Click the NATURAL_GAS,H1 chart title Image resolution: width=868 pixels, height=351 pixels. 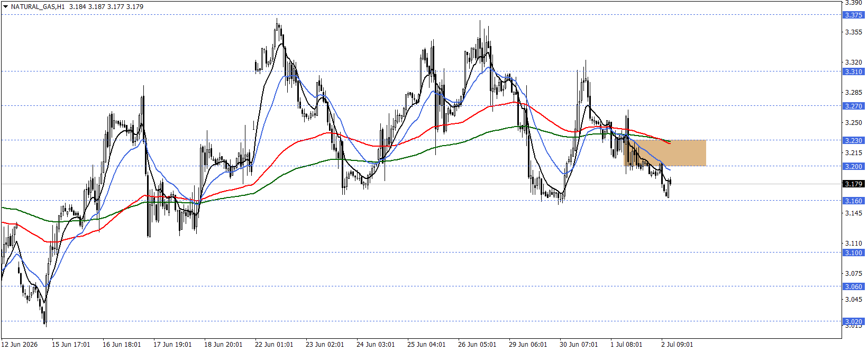pos(38,7)
